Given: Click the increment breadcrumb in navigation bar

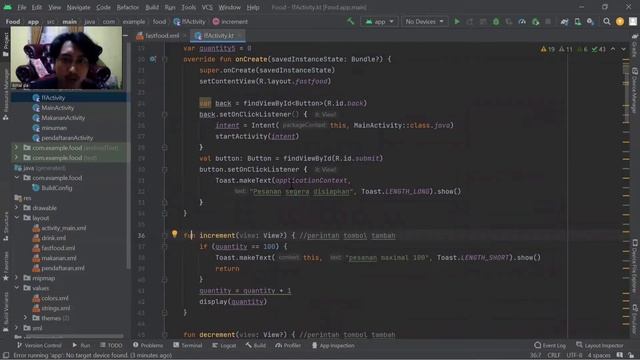Looking at the screenshot, I should (x=230, y=22).
